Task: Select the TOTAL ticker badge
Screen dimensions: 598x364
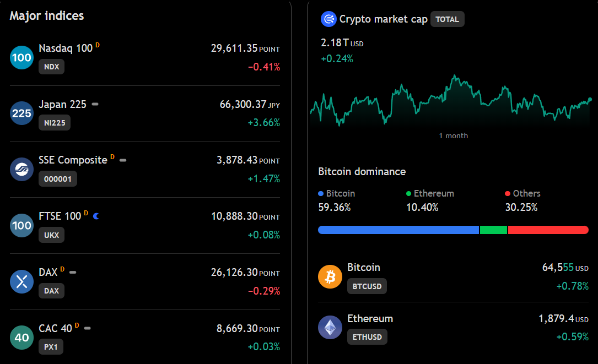Action: 448,19
